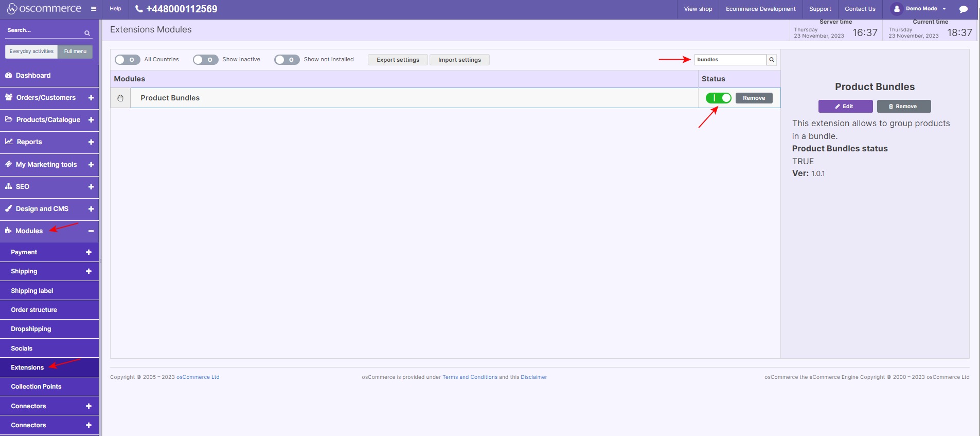Open Contact Us link
This screenshot has height=436, width=980.
(860, 9)
